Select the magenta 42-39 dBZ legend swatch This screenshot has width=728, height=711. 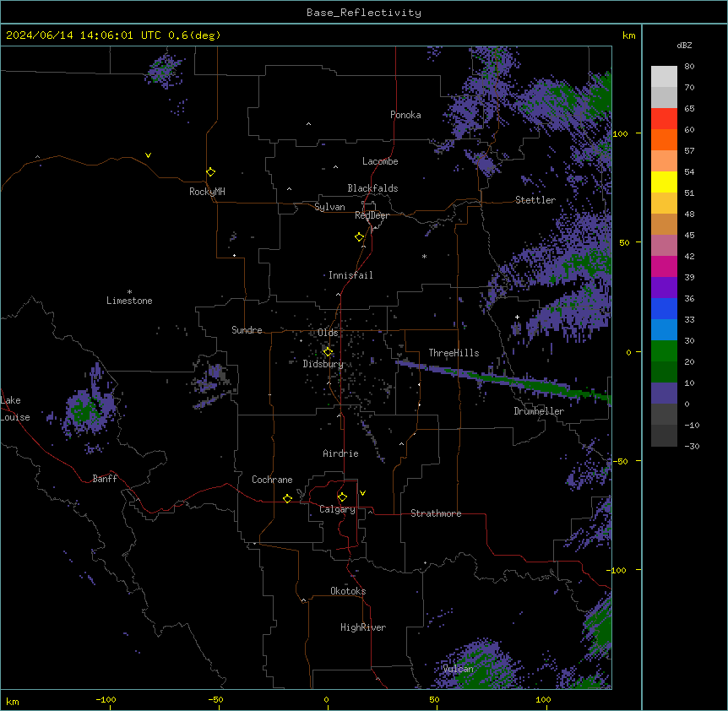coord(664,266)
